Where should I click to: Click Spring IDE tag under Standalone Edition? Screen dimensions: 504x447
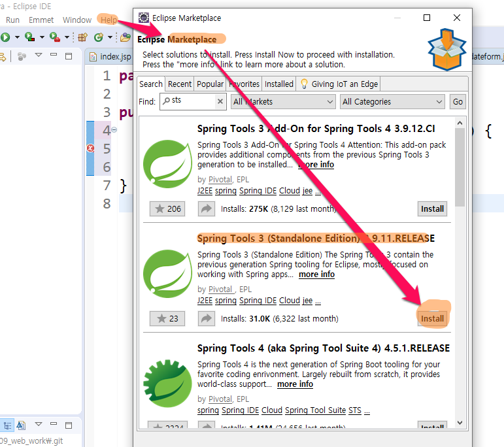258,301
